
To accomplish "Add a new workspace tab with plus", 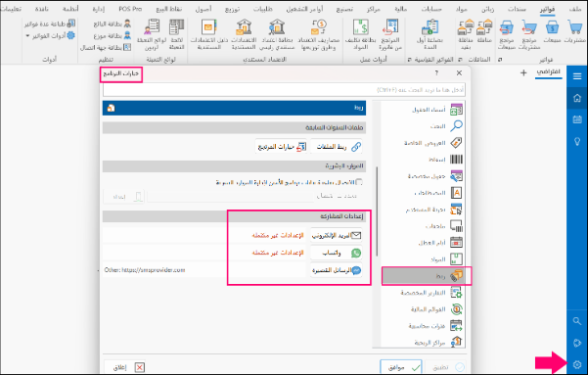I will [x=523, y=72].
